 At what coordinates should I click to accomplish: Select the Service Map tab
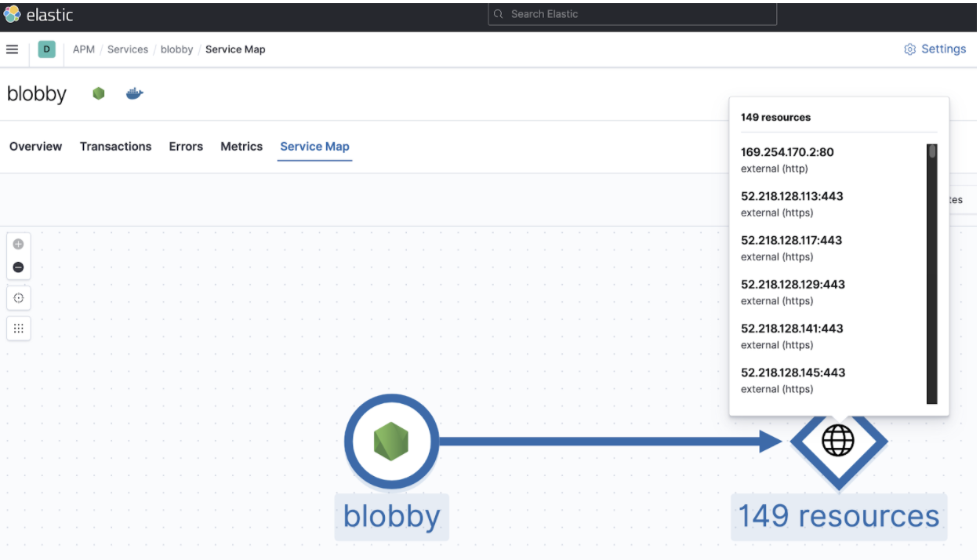click(314, 147)
